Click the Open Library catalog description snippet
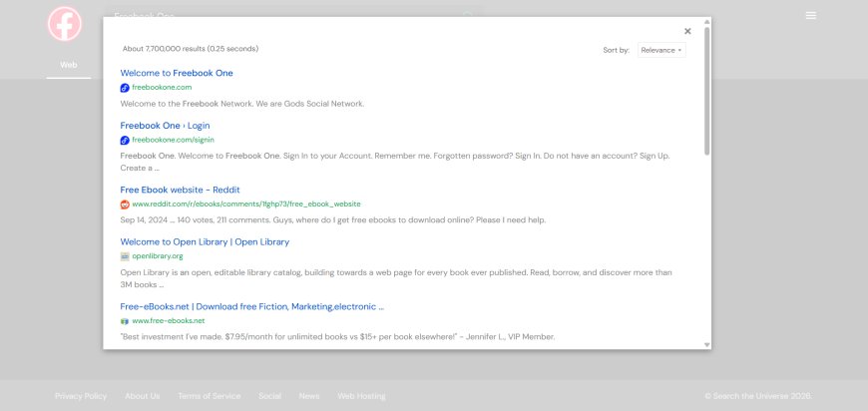 click(x=396, y=278)
